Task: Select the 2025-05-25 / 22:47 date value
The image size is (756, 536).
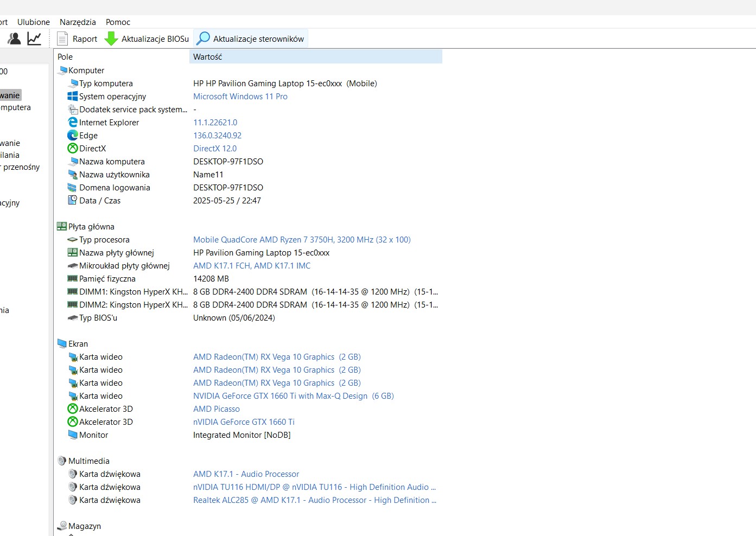Action: pyautogui.click(x=227, y=201)
